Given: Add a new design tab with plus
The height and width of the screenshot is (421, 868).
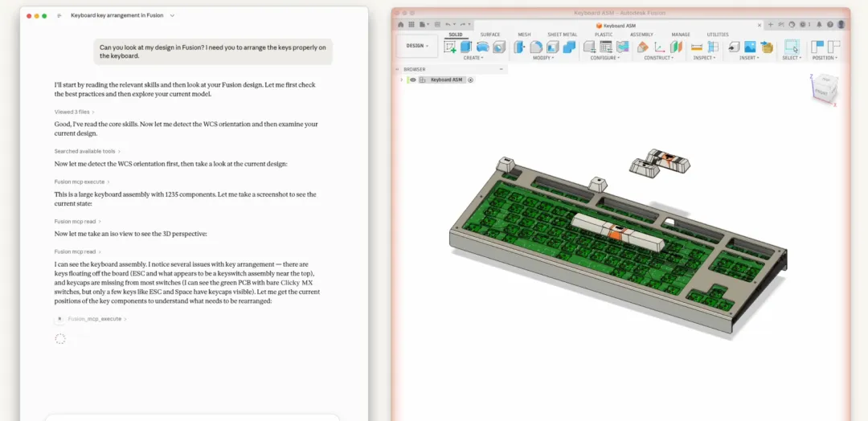Looking at the screenshot, I should click(x=771, y=24).
